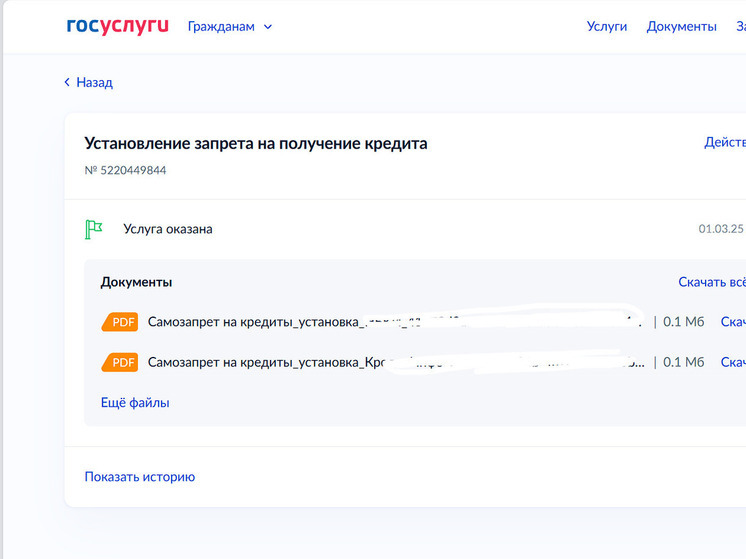The height and width of the screenshot is (559, 746).
Task: Click the green flag status icon
Action: [x=94, y=229]
